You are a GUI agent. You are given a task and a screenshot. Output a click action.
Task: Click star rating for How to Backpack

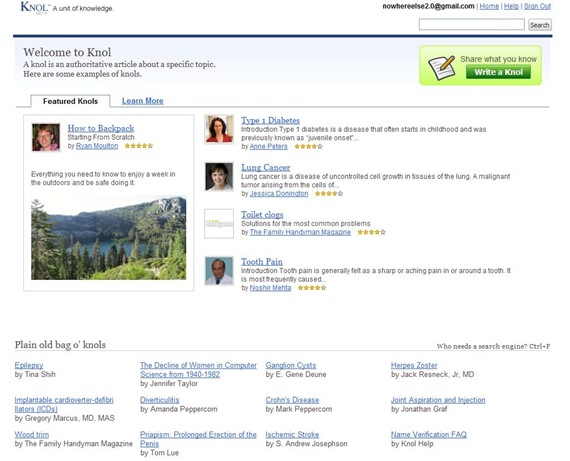click(139, 146)
